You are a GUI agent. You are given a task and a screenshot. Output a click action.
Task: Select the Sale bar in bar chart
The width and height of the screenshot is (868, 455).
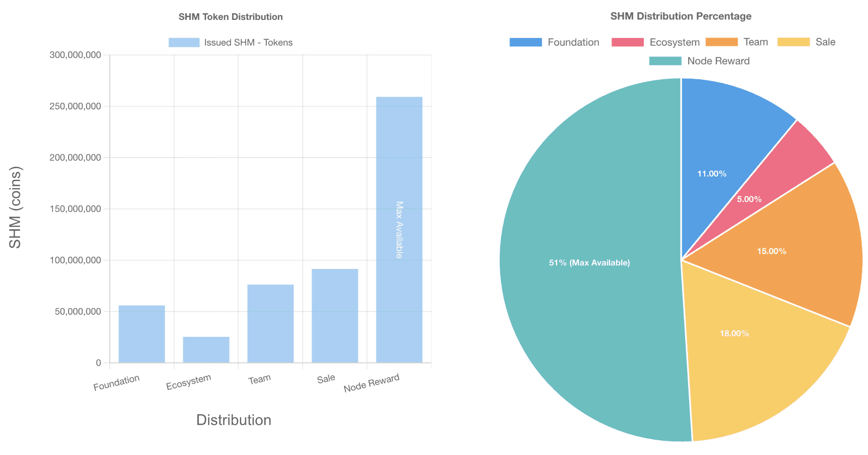coord(335,316)
